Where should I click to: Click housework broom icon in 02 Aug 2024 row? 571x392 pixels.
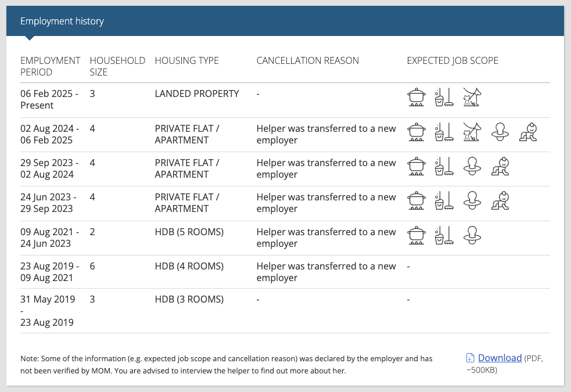pos(444,132)
